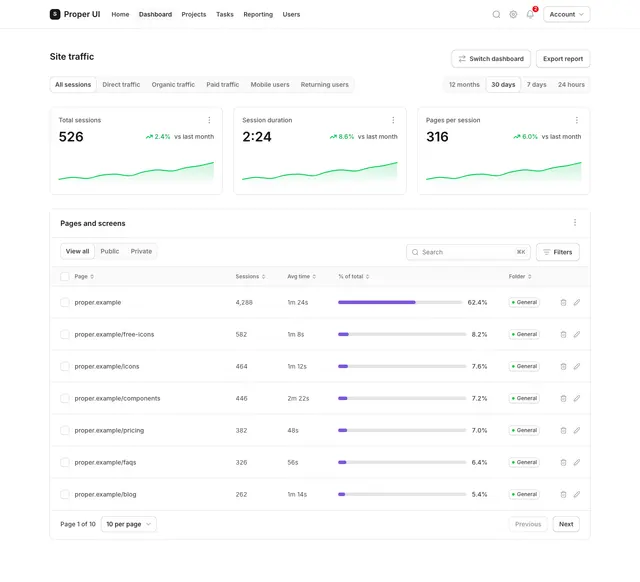Open Session duration card options menu
640x582 pixels.
(393, 120)
